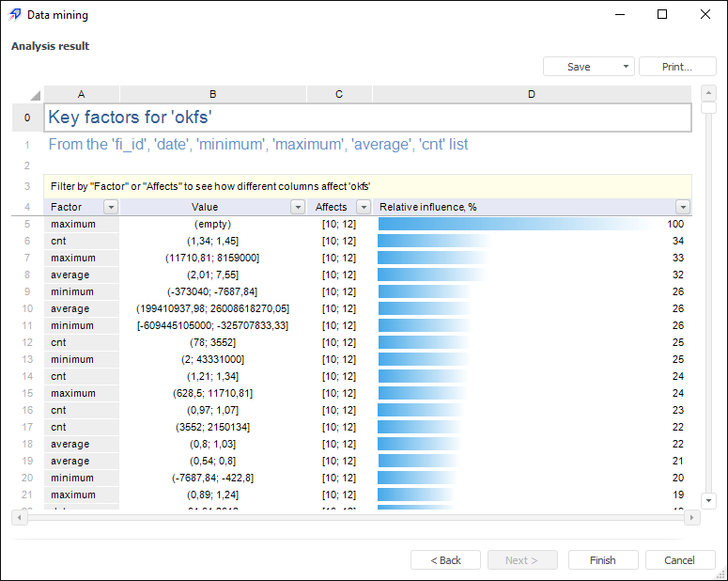Select column D header
The width and height of the screenshot is (728, 581).
[x=532, y=94]
